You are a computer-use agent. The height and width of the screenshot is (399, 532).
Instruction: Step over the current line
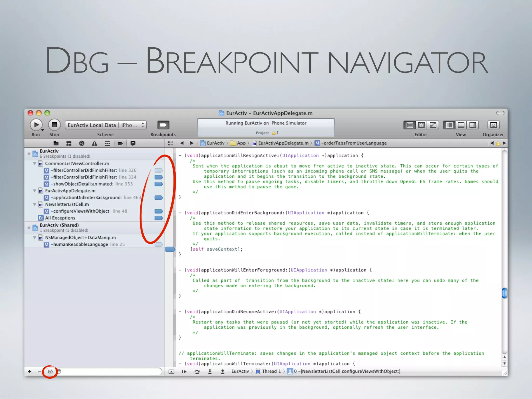coord(197,372)
